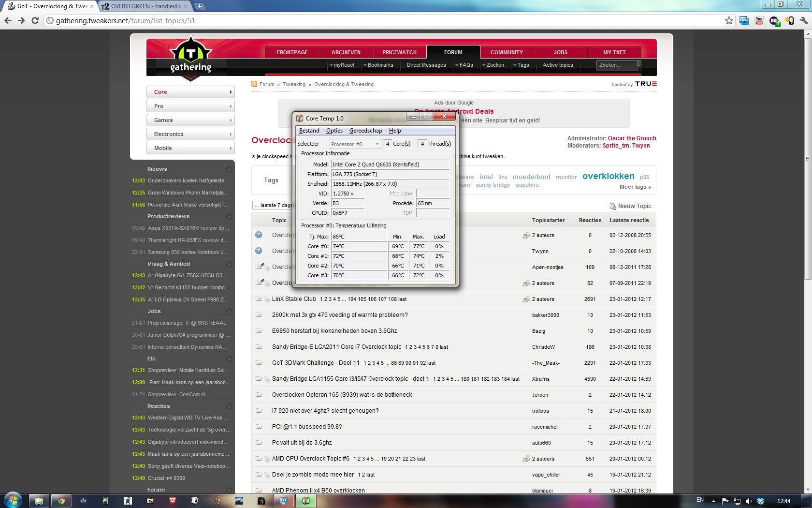This screenshot has height=508, width=812.
Task: Open the YouTube extension icon
Action: [x=759, y=21]
